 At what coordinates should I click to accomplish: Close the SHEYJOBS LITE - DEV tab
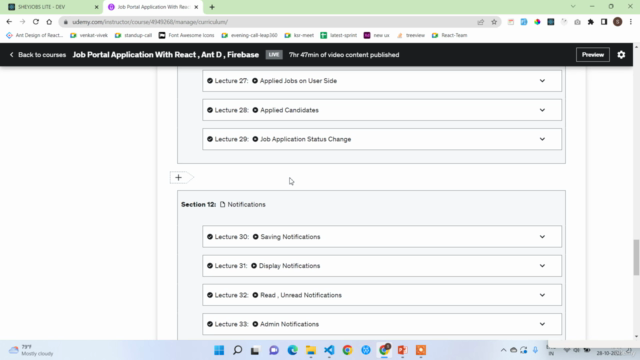coord(96,7)
